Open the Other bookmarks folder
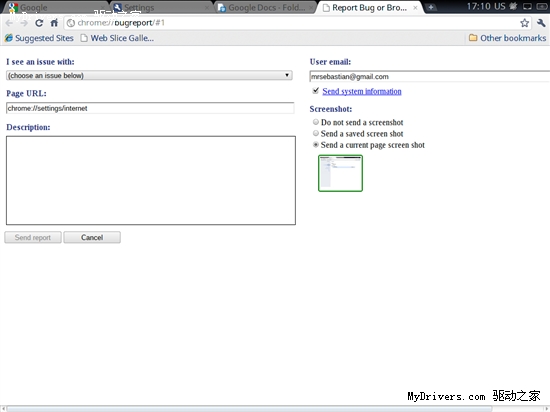This screenshot has height=412, width=550. [x=508, y=38]
